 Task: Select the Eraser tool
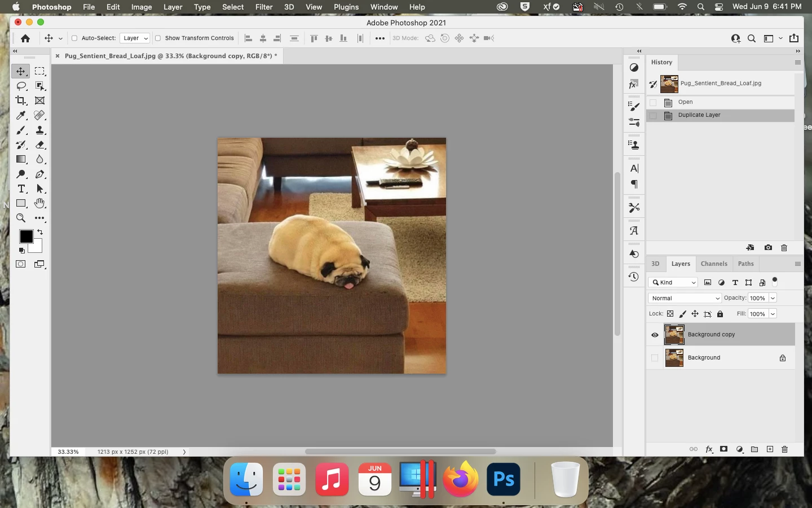coord(39,144)
